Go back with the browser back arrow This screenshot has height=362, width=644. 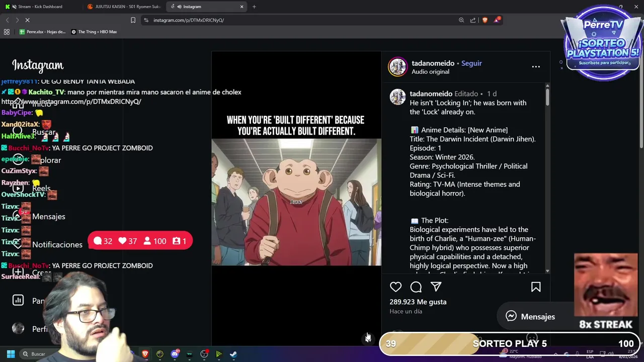(7, 20)
